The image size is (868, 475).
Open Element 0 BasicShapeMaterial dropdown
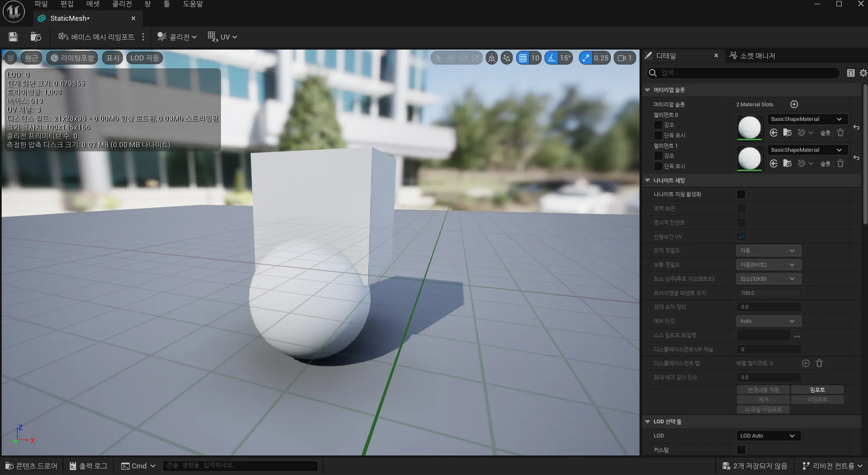pyautogui.click(x=807, y=119)
